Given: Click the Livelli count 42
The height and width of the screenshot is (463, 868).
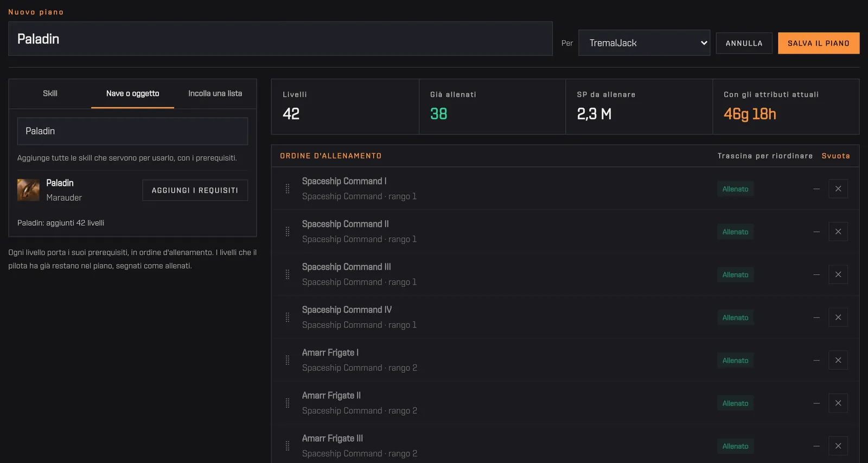Looking at the screenshot, I should pyautogui.click(x=291, y=114).
